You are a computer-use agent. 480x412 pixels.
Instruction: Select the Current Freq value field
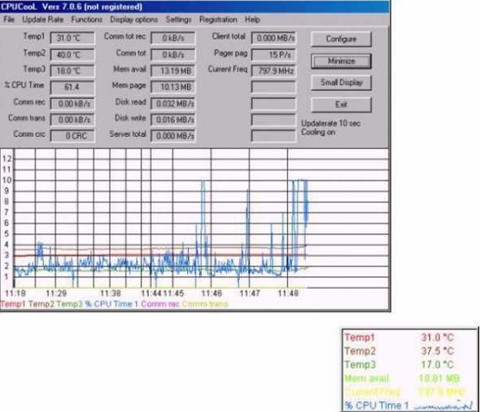273,71
